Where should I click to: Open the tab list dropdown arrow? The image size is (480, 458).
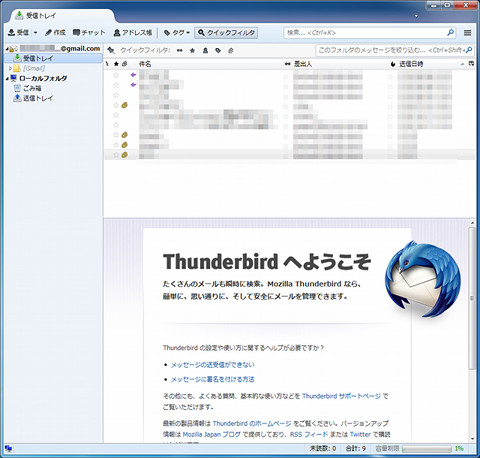(x=416, y=16)
